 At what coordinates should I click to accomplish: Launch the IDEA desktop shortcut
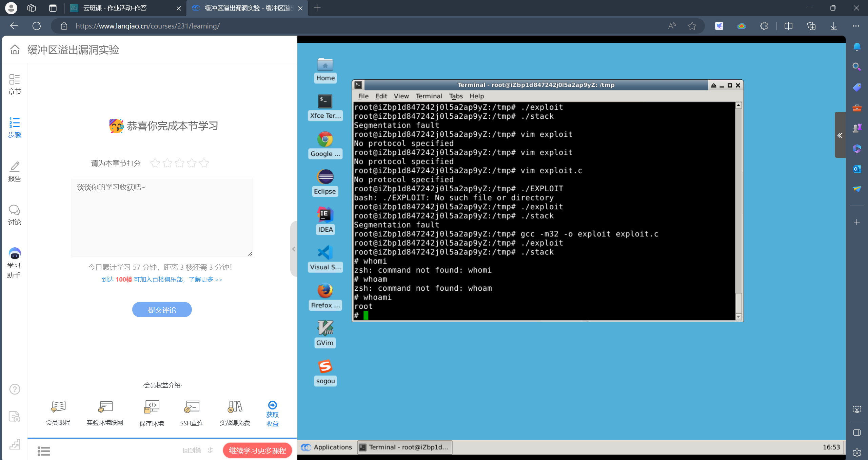tap(325, 215)
